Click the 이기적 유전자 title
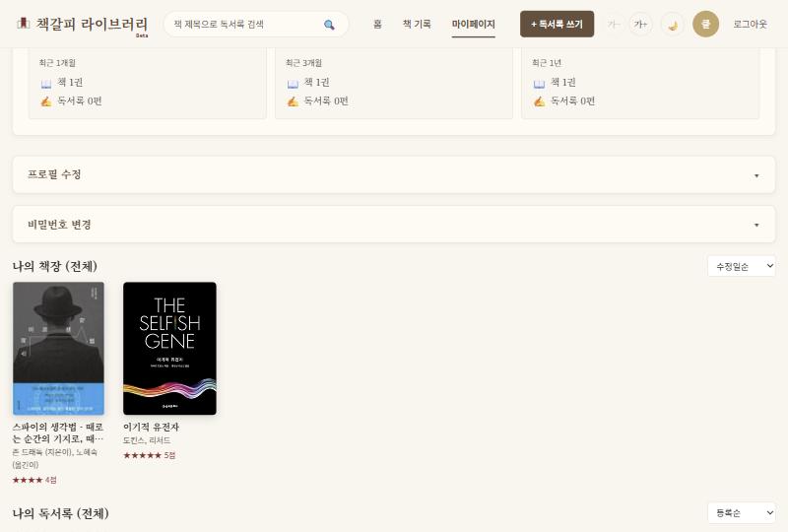Image resolution: width=788 pixels, height=532 pixels. tap(151, 427)
